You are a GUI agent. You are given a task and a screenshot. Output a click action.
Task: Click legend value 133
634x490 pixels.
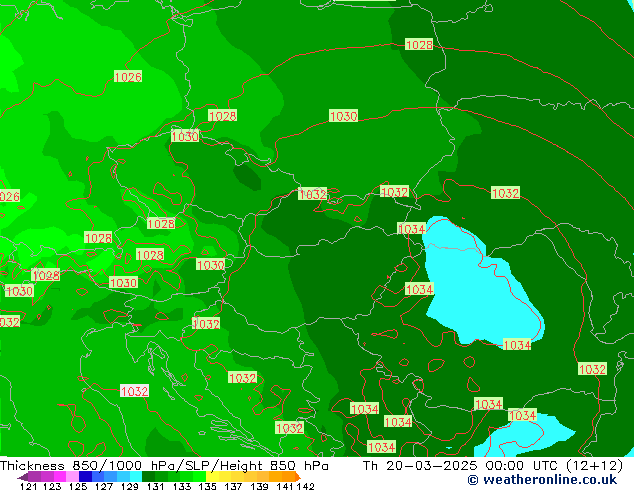pyautogui.click(x=181, y=486)
